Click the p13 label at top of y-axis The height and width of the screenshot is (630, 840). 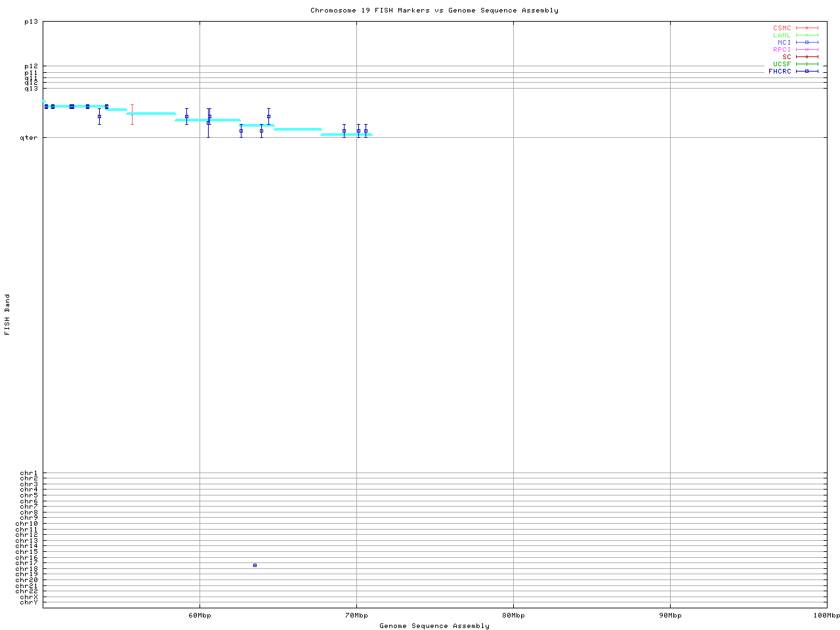tap(31, 22)
